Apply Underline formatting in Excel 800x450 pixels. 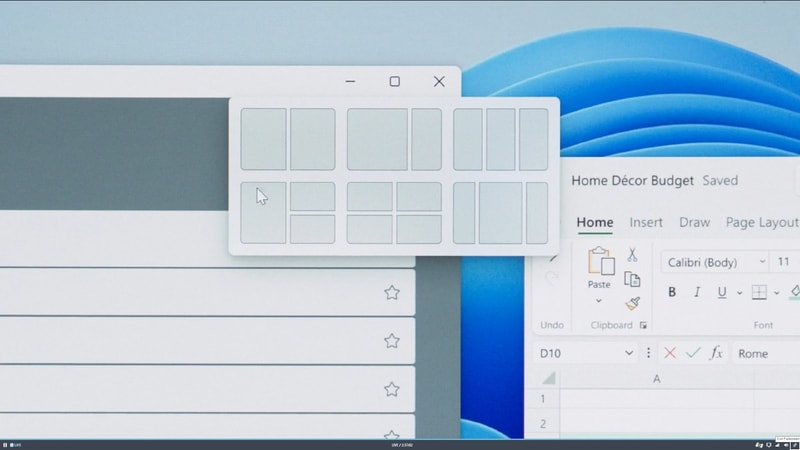721,292
